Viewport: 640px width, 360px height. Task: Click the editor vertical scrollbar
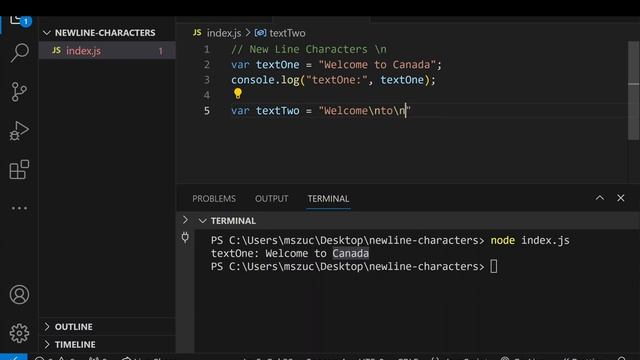[633, 91]
